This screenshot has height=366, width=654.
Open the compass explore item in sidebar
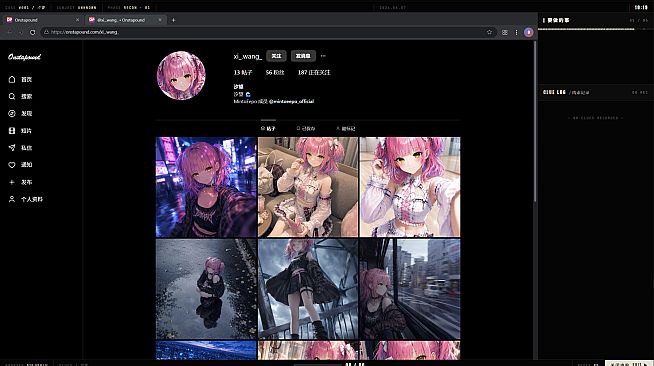[x=12, y=113]
